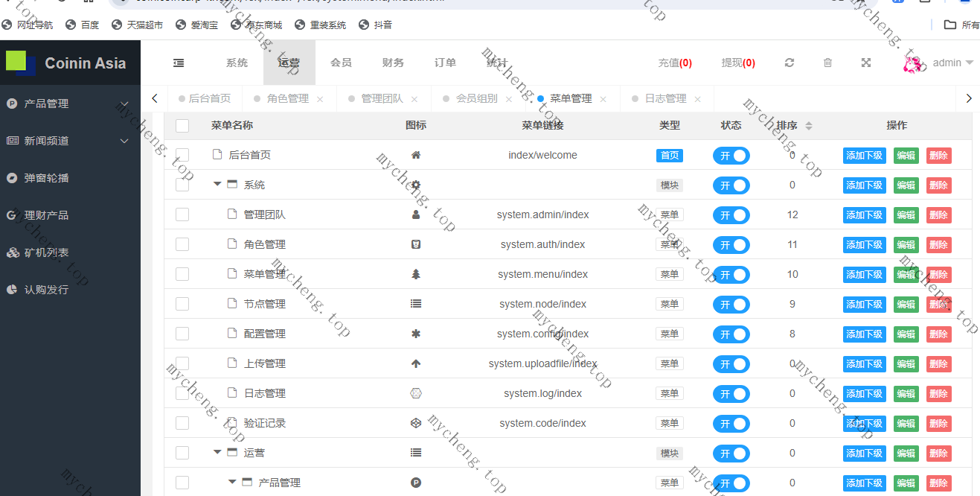Viewport: 980px width, 496px height.
Task: Open the 天猫超市 bookmark
Action: (x=137, y=25)
